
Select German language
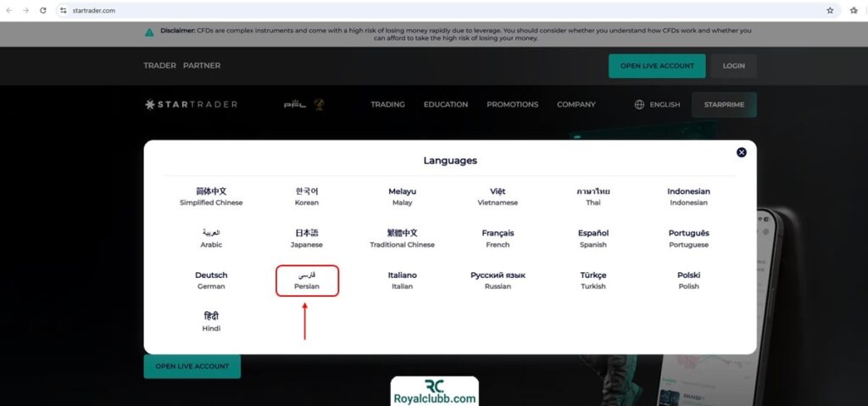pos(211,281)
